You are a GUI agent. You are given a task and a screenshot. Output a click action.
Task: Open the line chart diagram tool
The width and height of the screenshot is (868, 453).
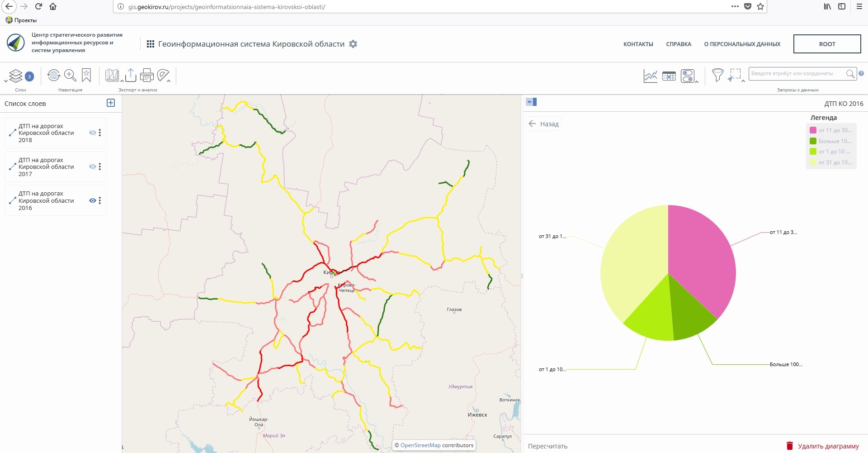(650, 76)
